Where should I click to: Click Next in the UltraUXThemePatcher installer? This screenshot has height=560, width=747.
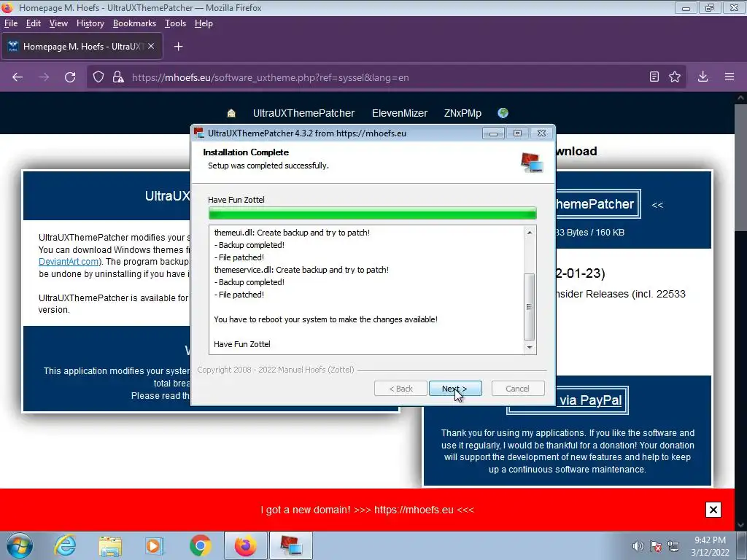[455, 389]
